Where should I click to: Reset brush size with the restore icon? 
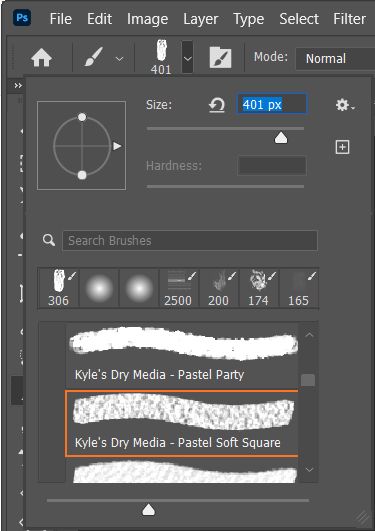click(217, 105)
